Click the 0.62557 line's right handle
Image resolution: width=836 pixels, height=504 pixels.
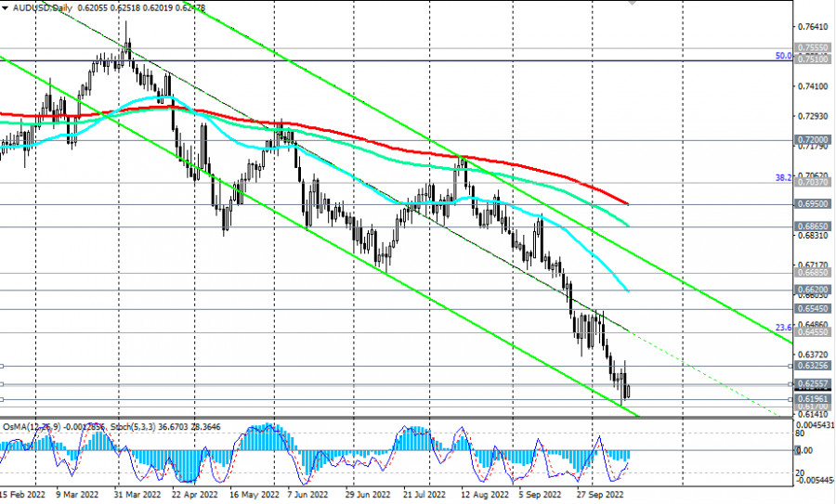pyautogui.click(x=790, y=383)
